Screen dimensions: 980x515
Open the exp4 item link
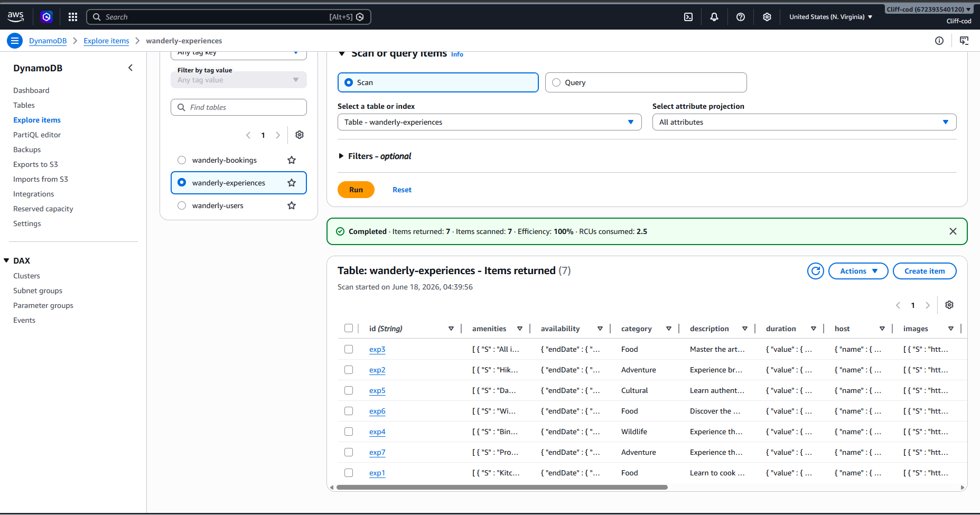click(x=377, y=432)
